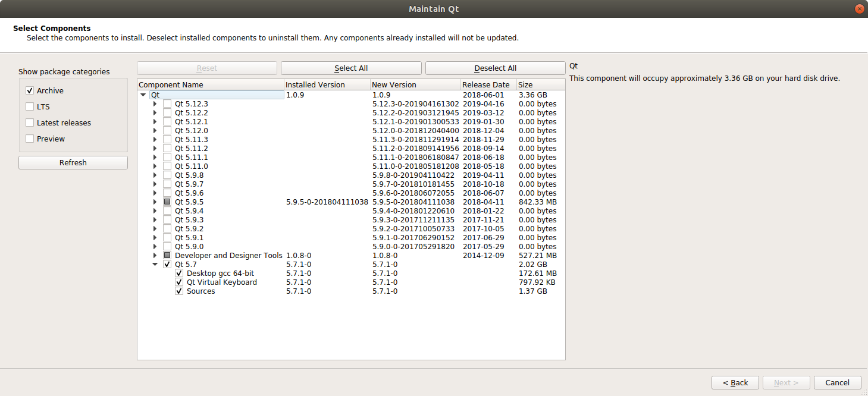The width and height of the screenshot is (868, 396).
Task: Click new version text 5.12.3-0-201904161302
Action: pos(416,104)
